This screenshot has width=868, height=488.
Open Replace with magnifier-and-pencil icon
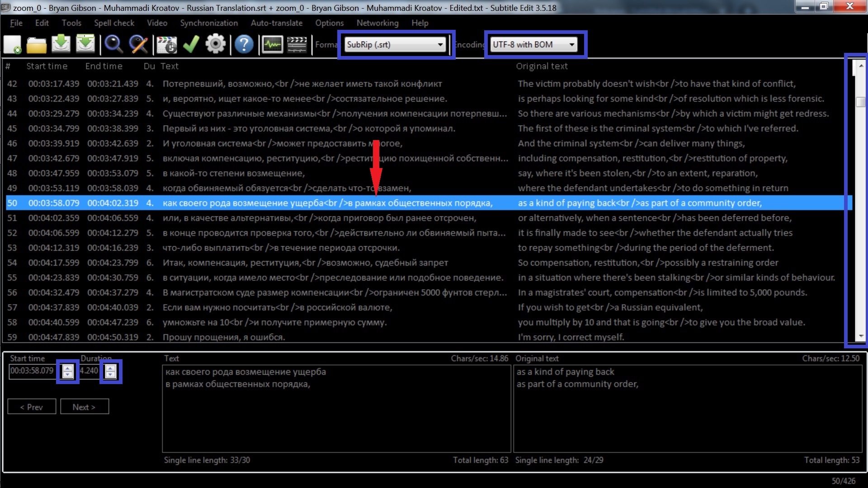pyautogui.click(x=138, y=45)
